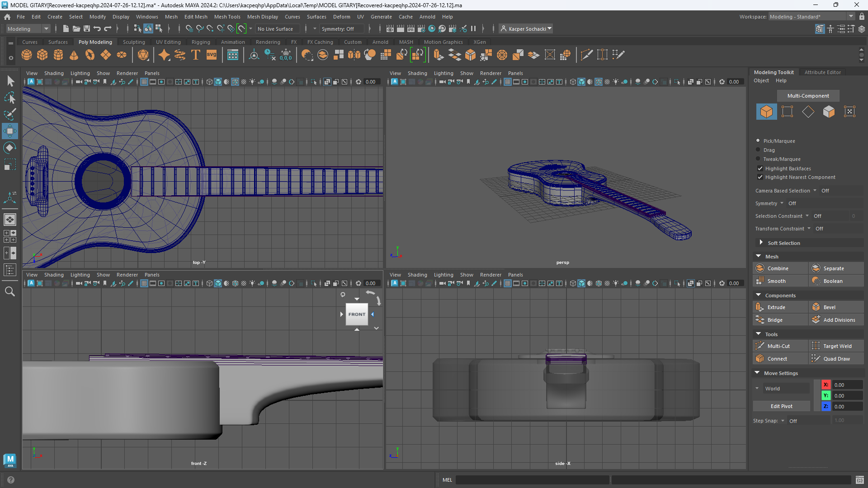Click the Maya home icon
This screenshot has width=868, height=488.
pyautogui.click(x=7, y=17)
